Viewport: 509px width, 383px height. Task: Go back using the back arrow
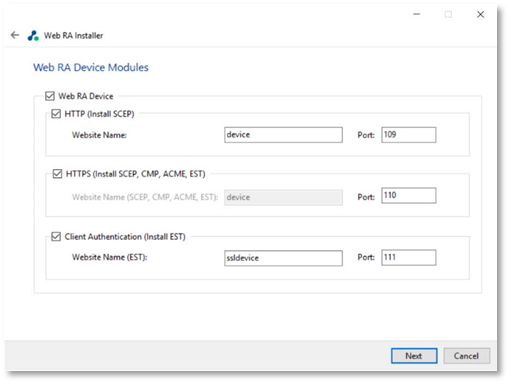[x=15, y=35]
